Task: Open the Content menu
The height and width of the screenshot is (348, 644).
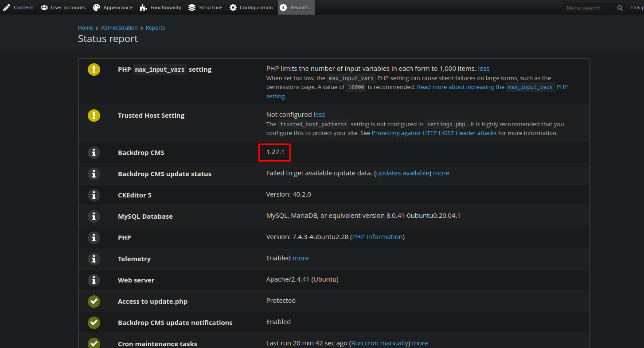Action: (x=19, y=8)
